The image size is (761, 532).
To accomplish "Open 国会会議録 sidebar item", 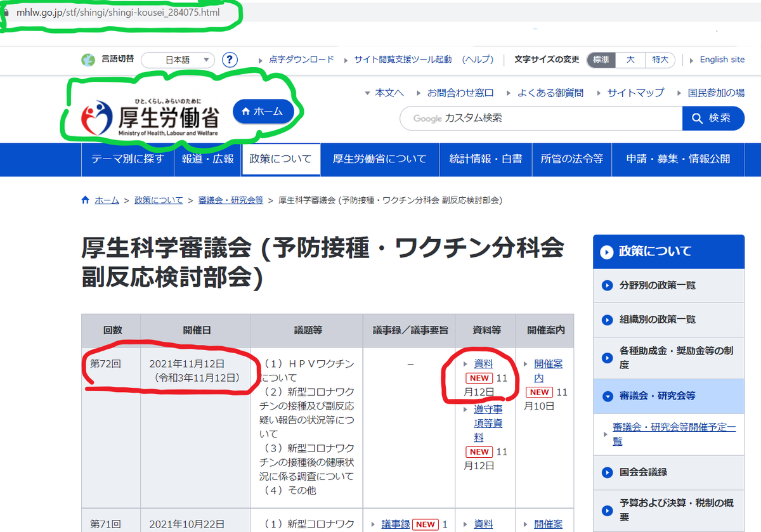I will click(x=668, y=472).
